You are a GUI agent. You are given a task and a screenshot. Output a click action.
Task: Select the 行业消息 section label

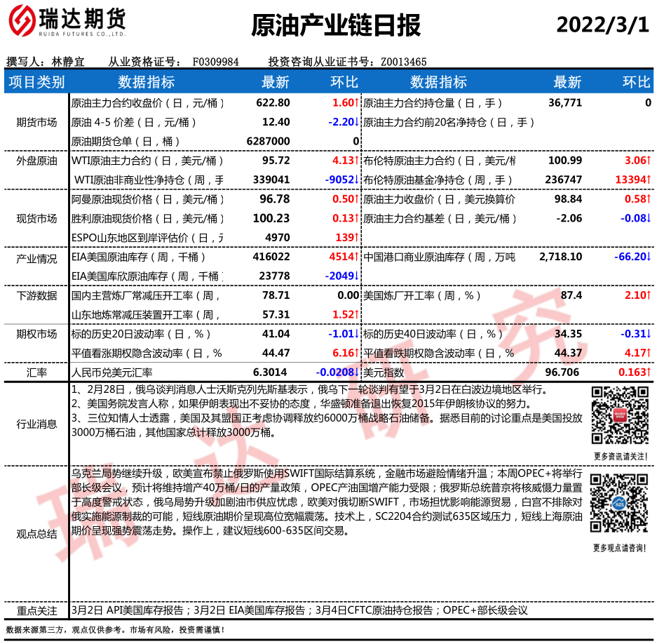pyautogui.click(x=36, y=423)
